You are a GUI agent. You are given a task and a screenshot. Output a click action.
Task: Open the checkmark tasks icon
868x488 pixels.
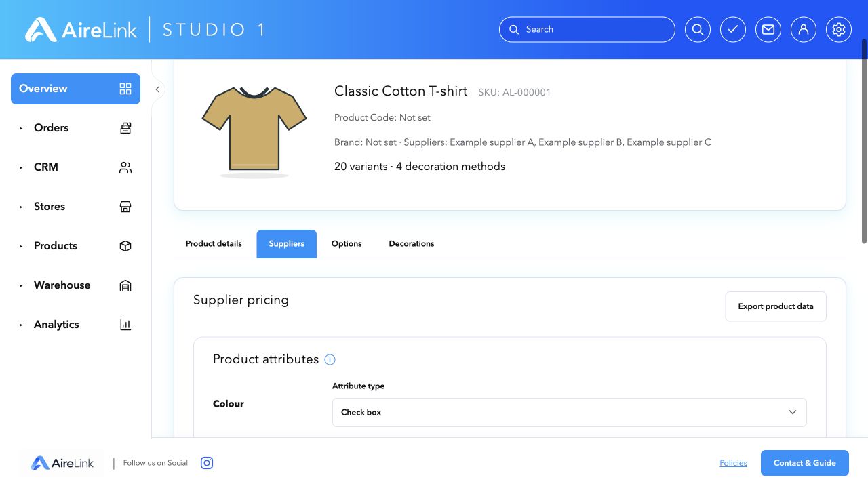(x=733, y=30)
